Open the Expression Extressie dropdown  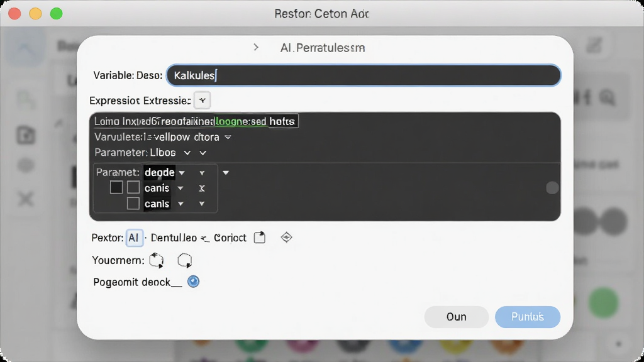(202, 101)
